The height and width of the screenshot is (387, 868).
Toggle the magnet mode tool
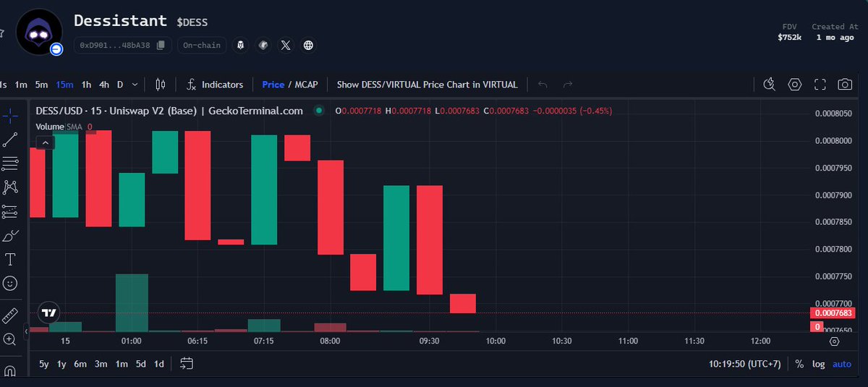click(x=10, y=371)
